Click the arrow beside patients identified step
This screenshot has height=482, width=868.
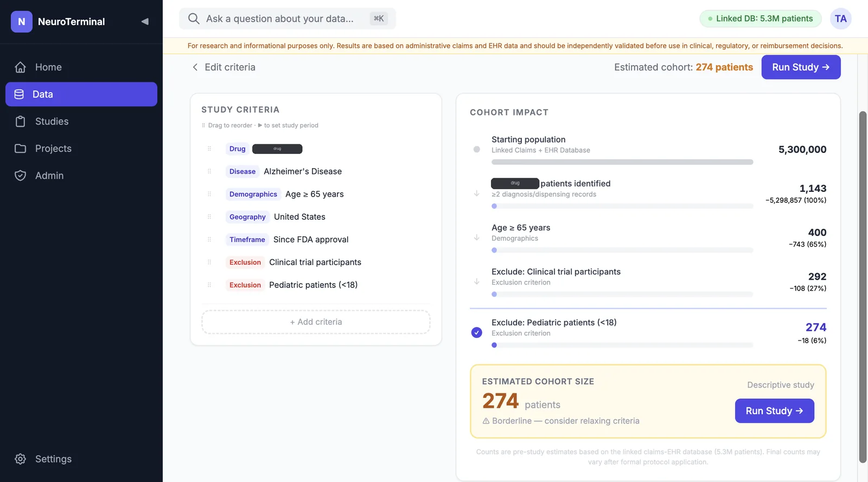477,194
